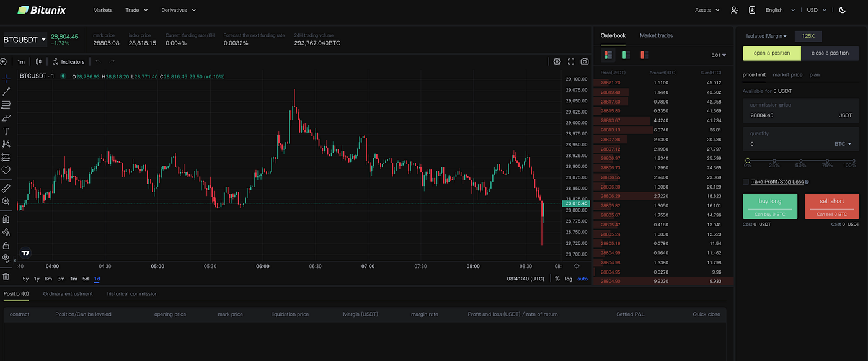Select the measure ruler tool
The height and width of the screenshot is (361, 868).
[x=6, y=187]
